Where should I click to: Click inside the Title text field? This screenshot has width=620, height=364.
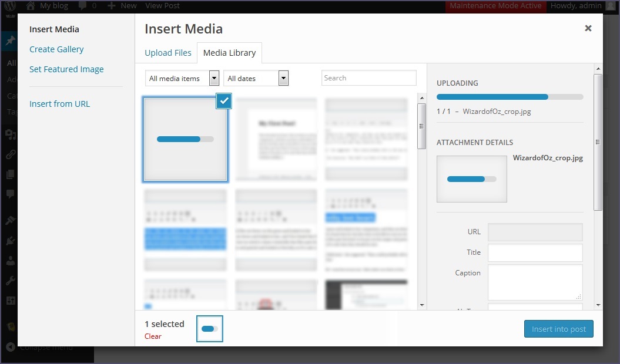click(x=535, y=252)
